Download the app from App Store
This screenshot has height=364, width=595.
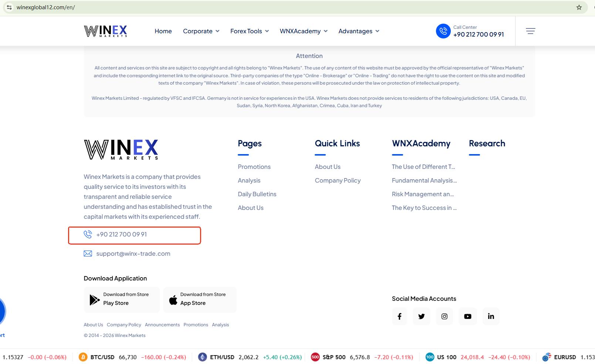point(200,300)
